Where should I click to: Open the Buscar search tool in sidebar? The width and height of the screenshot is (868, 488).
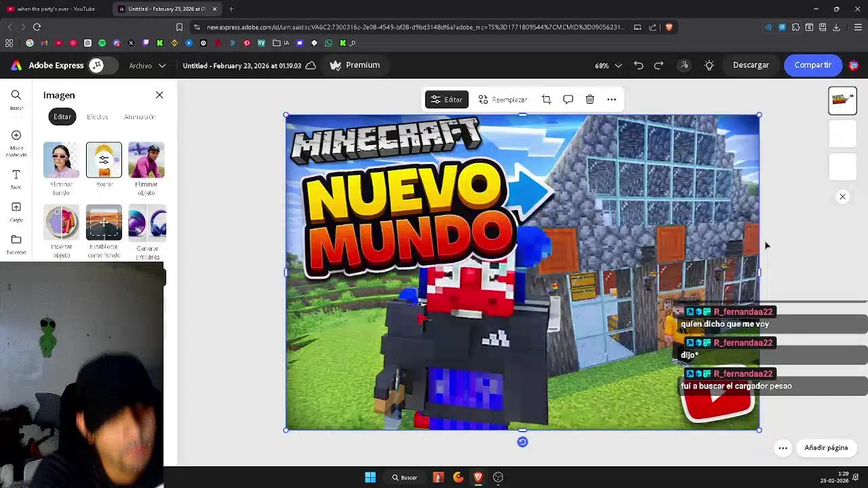click(x=16, y=100)
